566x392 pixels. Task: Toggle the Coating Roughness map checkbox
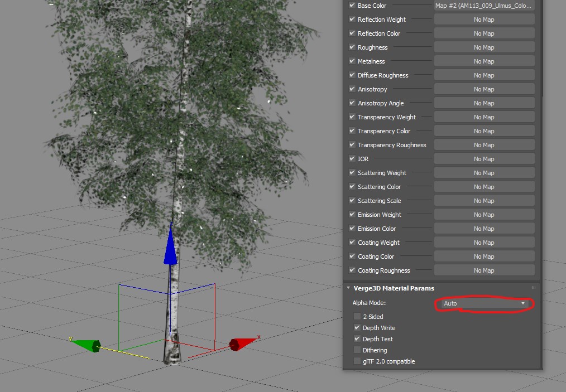pos(352,270)
